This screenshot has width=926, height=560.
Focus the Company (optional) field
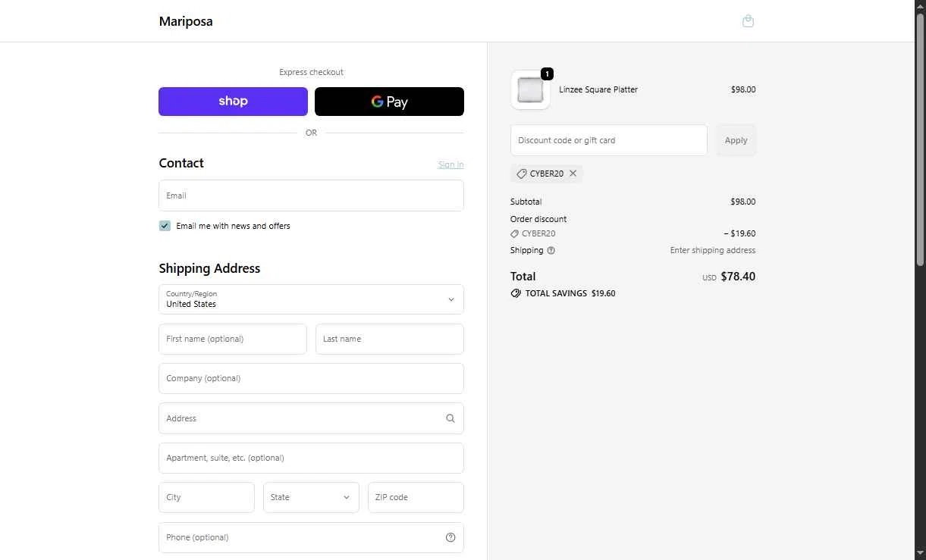tap(311, 378)
